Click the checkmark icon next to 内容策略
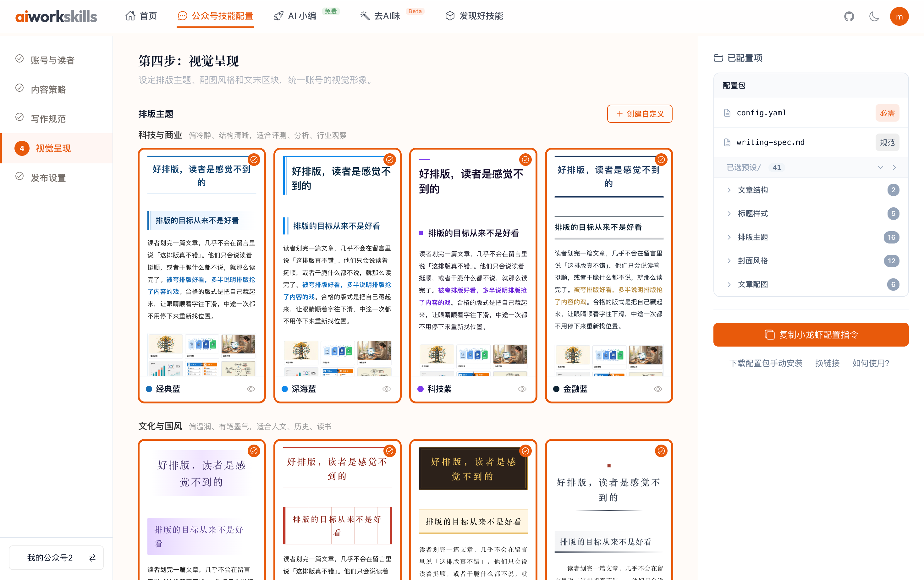The width and height of the screenshot is (924, 580). coord(19,88)
